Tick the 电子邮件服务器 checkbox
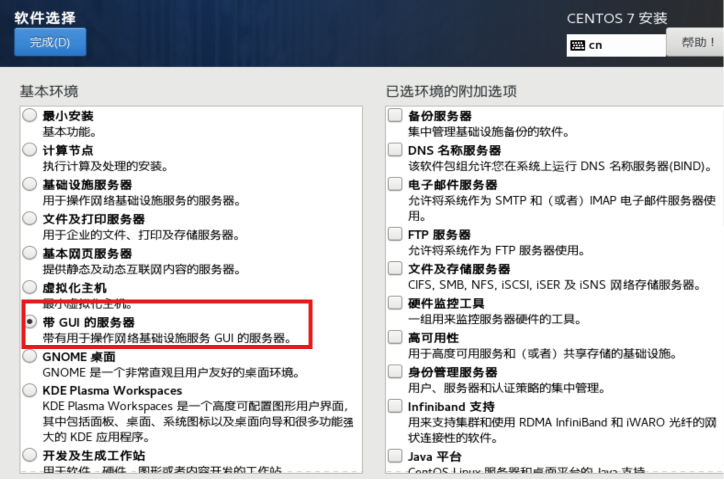 [x=395, y=184]
